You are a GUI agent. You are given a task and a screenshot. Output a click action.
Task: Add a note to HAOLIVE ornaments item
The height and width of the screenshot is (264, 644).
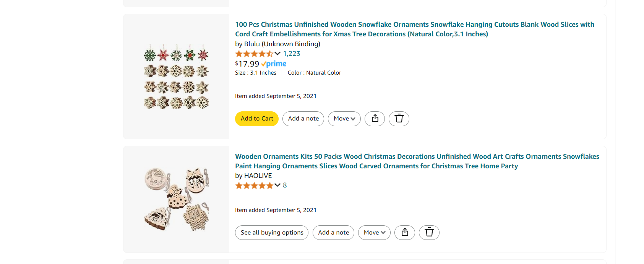tap(334, 233)
